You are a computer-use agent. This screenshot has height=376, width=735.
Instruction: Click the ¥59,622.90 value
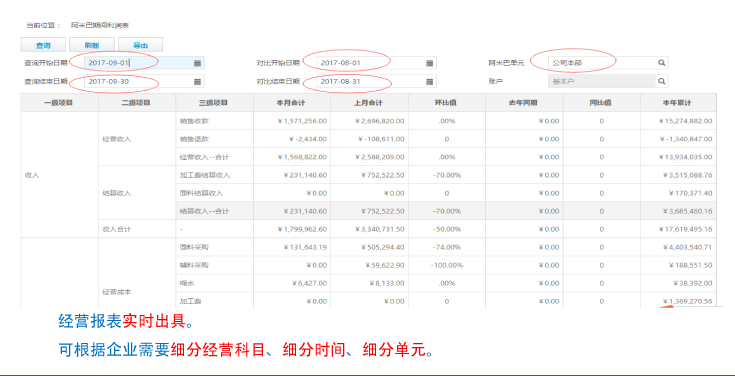(384, 265)
